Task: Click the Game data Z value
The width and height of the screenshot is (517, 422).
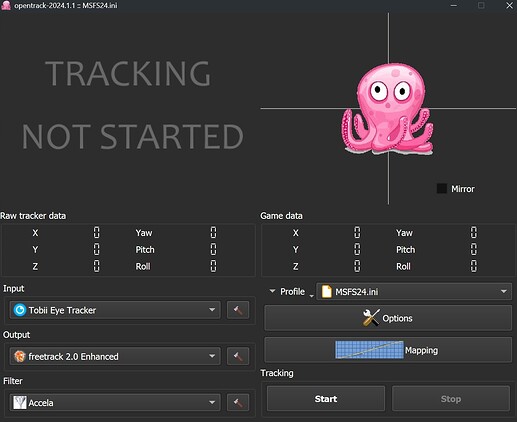Action: pyautogui.click(x=357, y=266)
